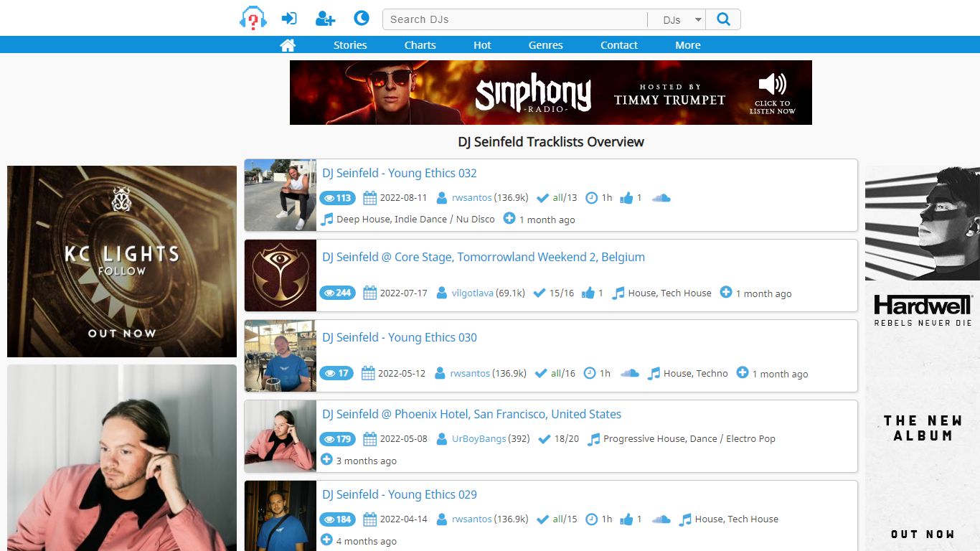Click the checkmark icon beside 15/16
This screenshot has width=980, height=551.
(x=540, y=293)
